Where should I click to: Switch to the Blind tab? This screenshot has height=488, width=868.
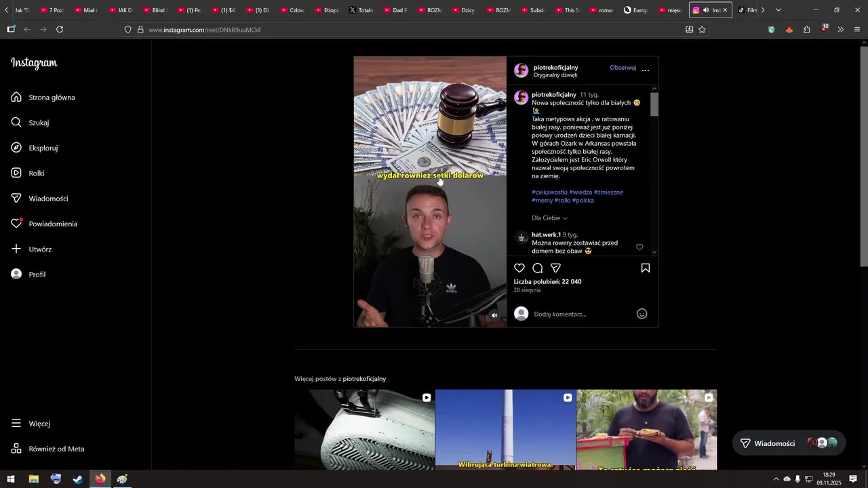154,10
